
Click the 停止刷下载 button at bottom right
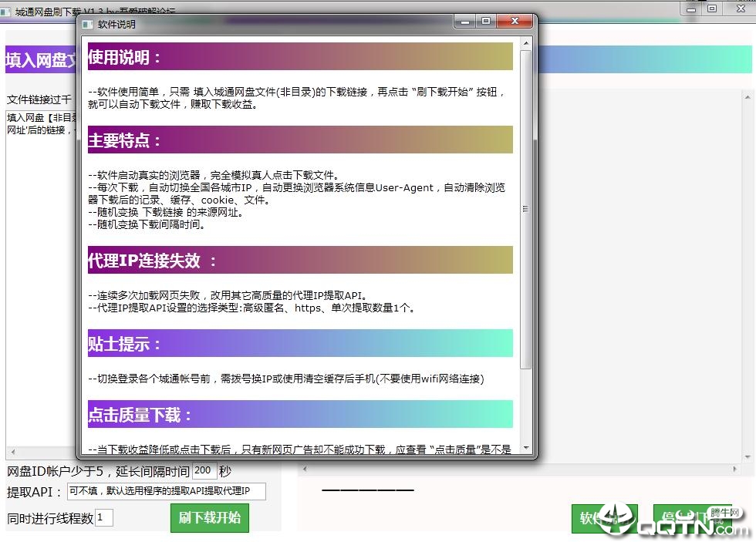(x=693, y=518)
